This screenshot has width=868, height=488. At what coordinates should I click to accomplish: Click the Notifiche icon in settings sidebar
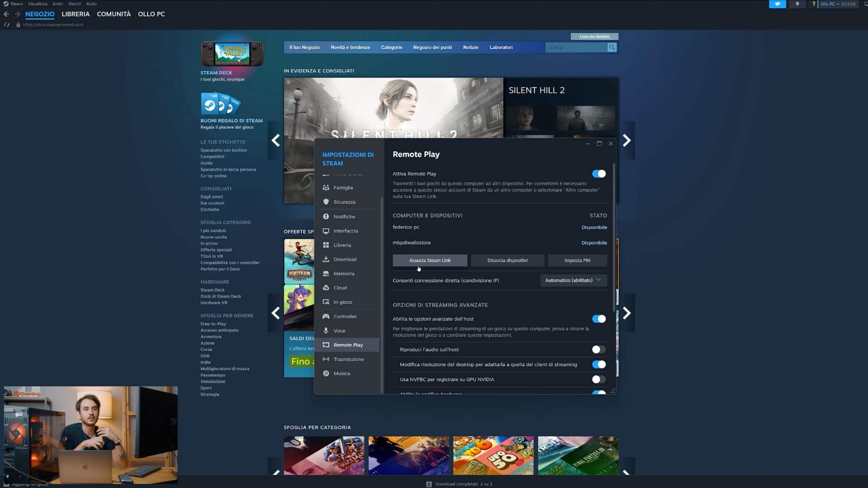325,216
